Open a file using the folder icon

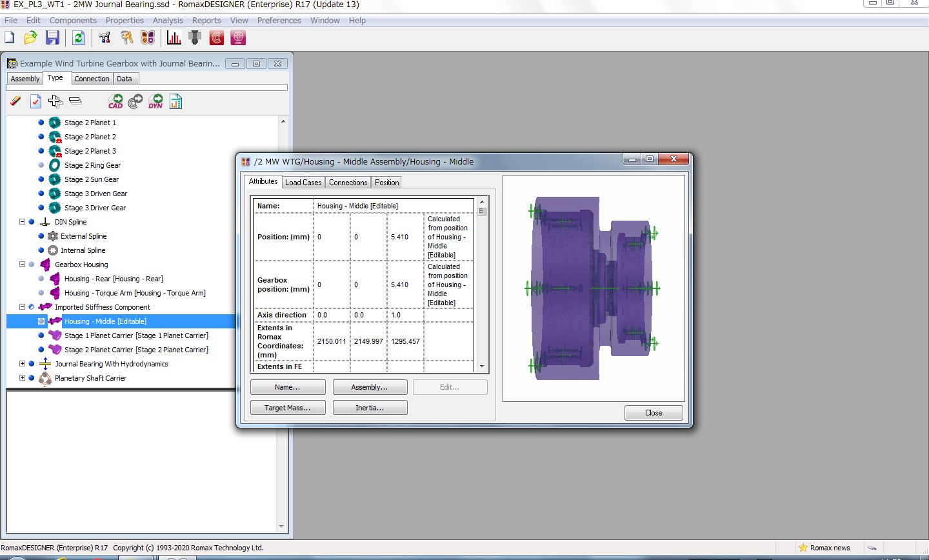pos(30,38)
